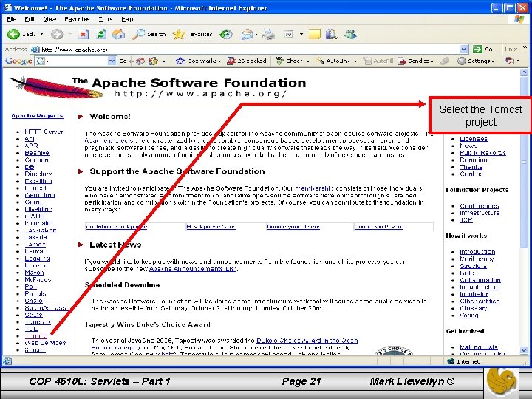Open Google toolbar Settings
The height and width of the screenshot is (399, 532).
point(476,61)
